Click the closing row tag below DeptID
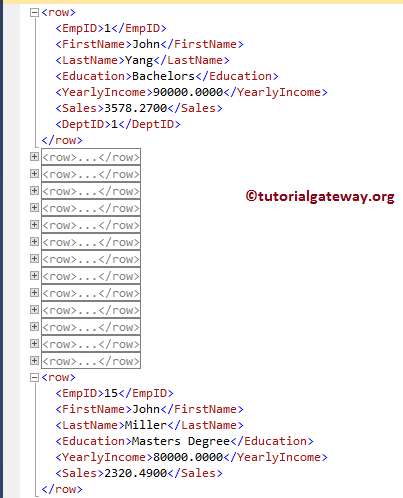 click(62, 140)
